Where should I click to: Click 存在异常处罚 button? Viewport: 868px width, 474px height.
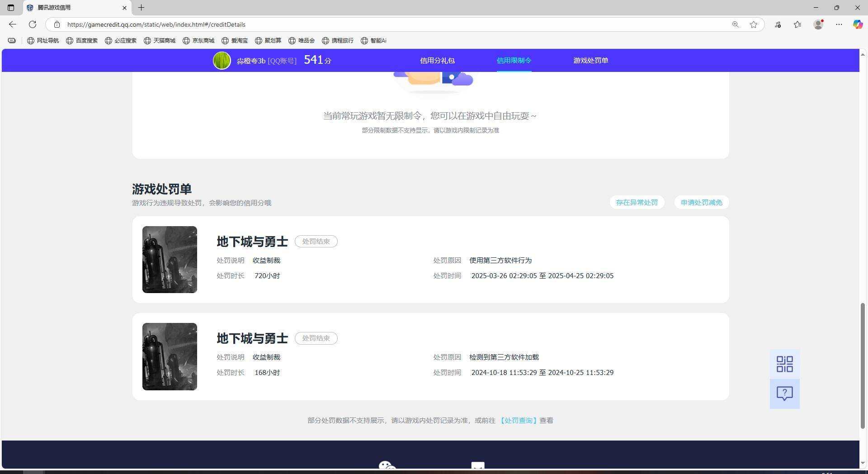tap(637, 203)
